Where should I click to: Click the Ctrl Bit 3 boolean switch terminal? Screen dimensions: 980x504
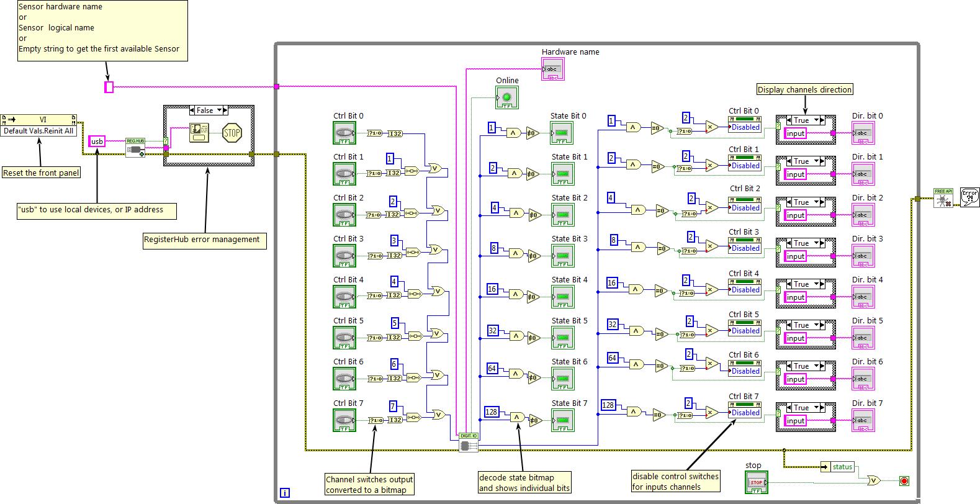(344, 256)
